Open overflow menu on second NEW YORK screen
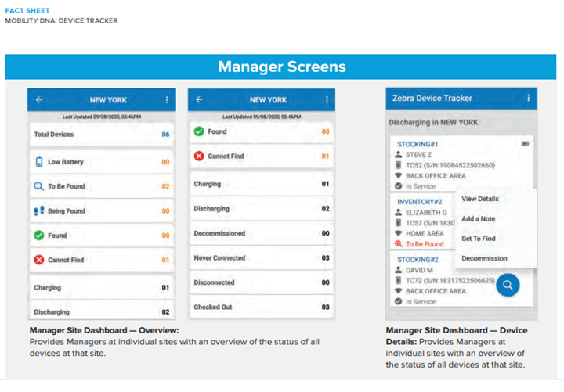This screenshot has width=564, height=392. (x=327, y=99)
